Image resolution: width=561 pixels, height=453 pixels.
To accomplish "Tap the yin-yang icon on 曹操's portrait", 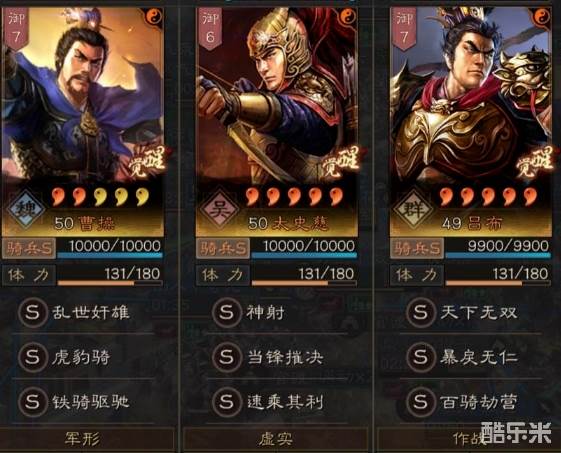I will tap(155, 16).
